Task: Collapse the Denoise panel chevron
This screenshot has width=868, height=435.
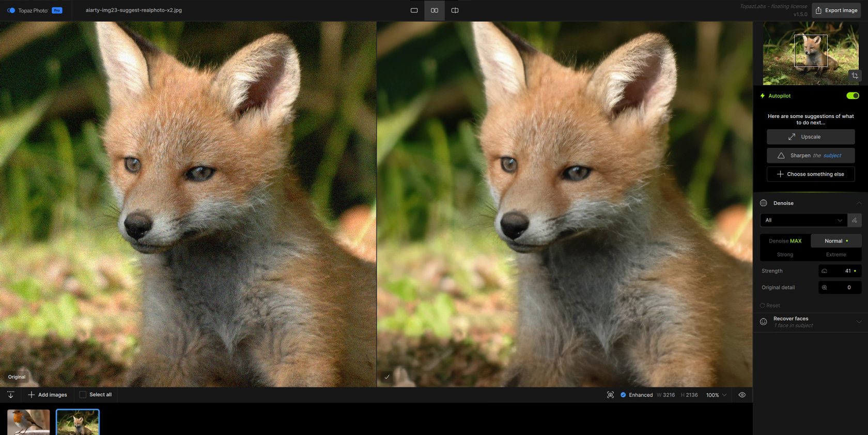Action: coord(859,203)
